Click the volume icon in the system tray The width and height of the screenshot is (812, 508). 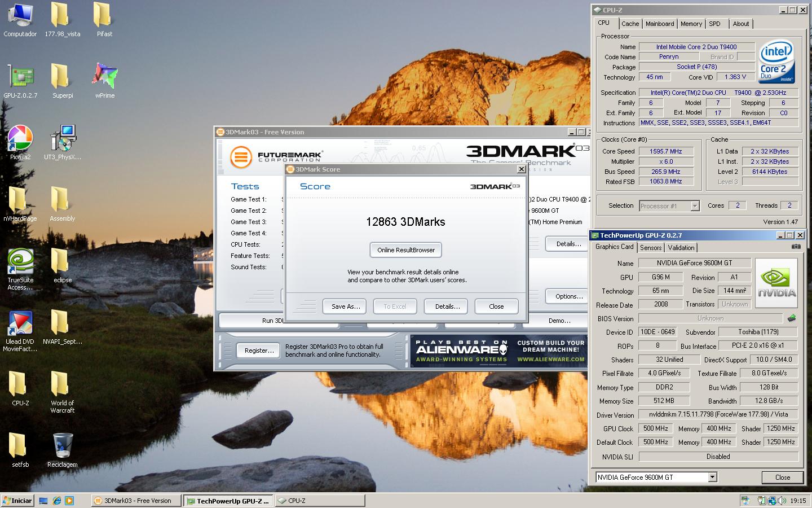click(x=782, y=501)
